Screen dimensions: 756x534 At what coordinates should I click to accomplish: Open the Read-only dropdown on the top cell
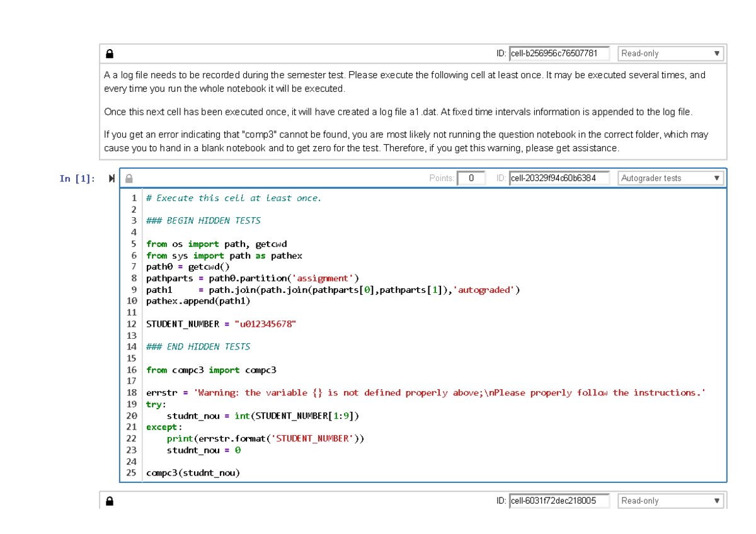point(670,53)
